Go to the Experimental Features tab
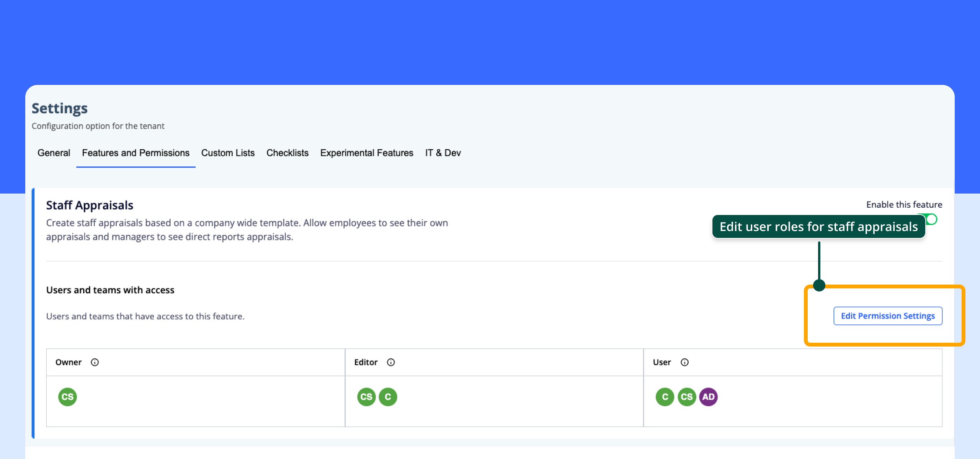Screen dimensions: 980x459 pos(366,153)
